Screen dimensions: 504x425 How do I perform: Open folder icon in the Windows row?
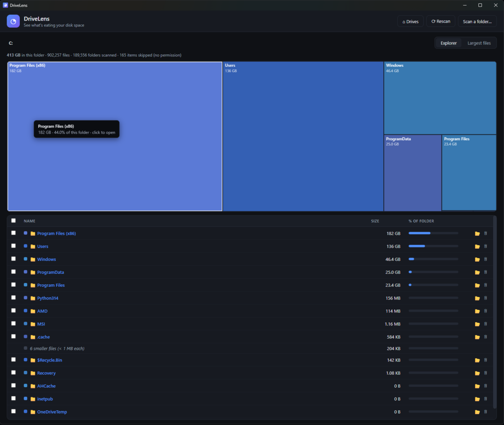477,260
